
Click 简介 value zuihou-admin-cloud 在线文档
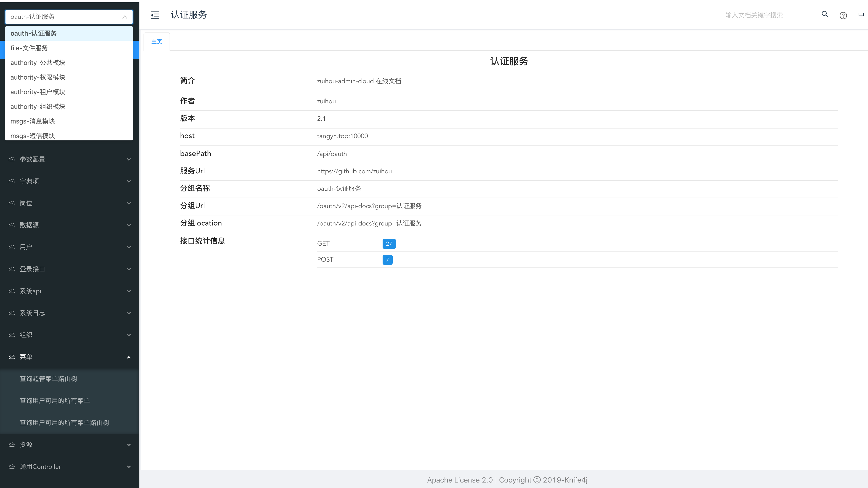(359, 81)
